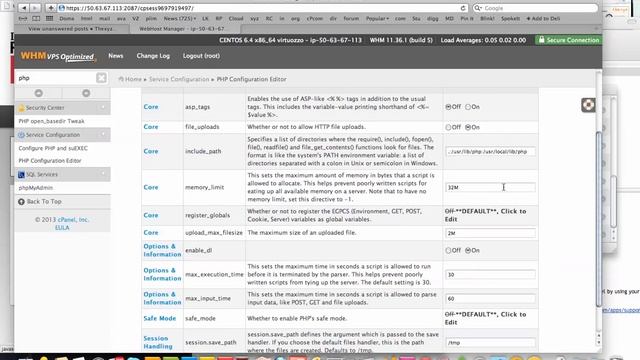The image size is (640, 360).
Task: Click the Secure Connection lock badge
Action: (x=569, y=40)
